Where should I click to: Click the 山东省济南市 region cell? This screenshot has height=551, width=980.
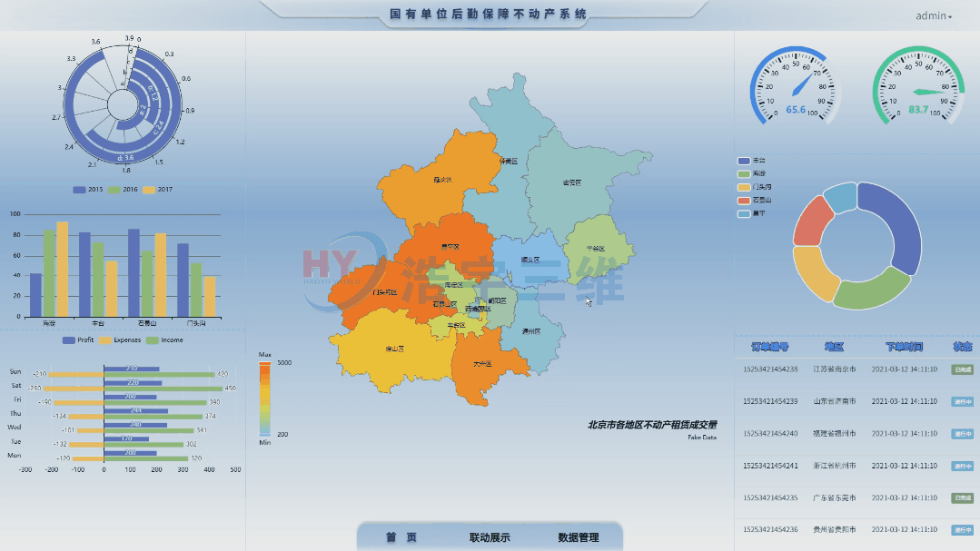click(x=835, y=402)
